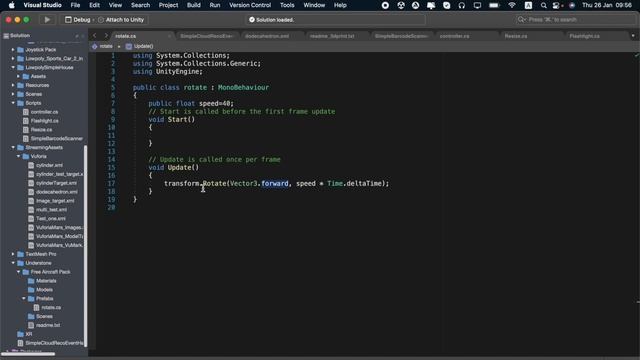Screen dimensions: 640x360
Task: Select the Materials folder
Action: 46,281
